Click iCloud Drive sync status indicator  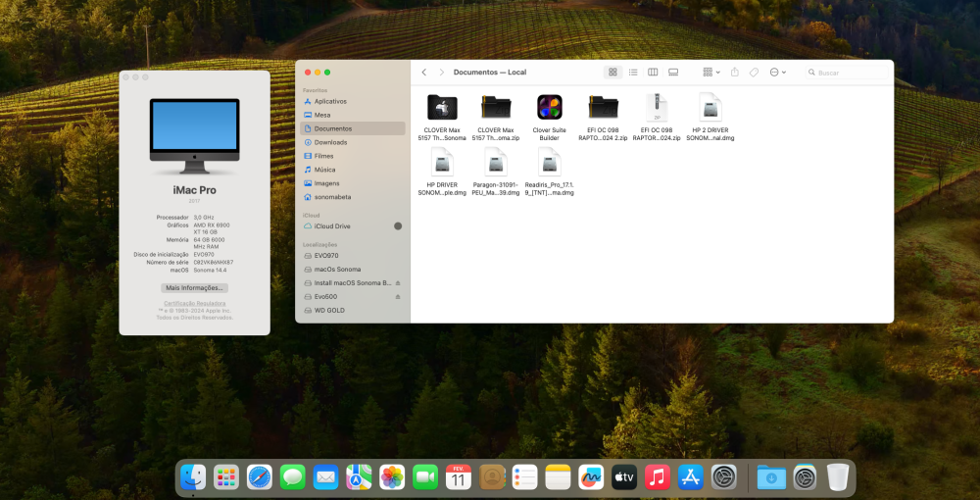tap(398, 226)
